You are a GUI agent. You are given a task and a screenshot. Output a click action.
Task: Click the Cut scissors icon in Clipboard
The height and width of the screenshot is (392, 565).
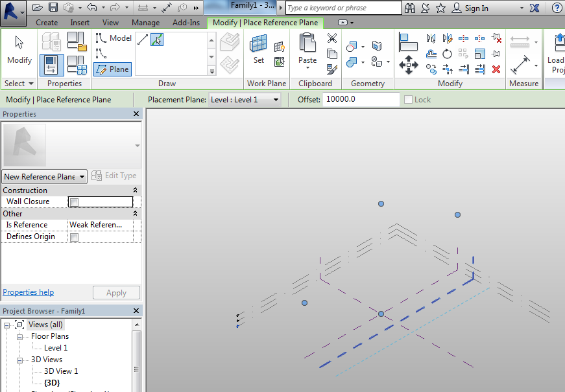[x=332, y=39]
